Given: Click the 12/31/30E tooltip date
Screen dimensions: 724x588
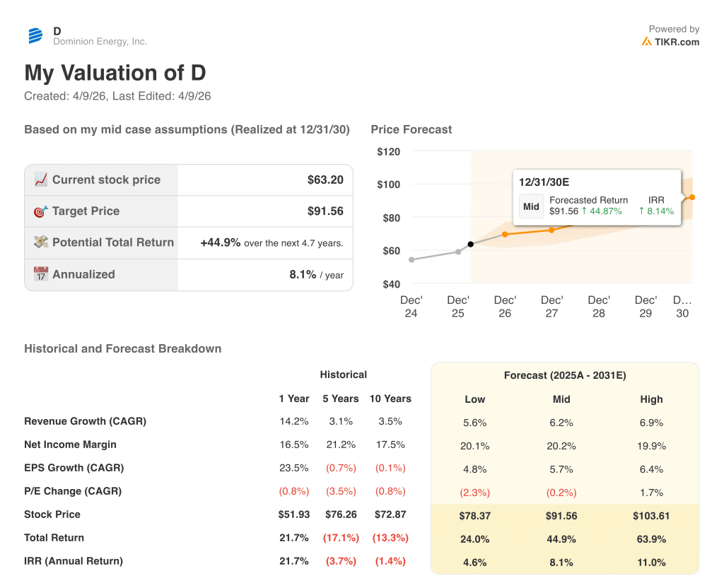Looking at the screenshot, I should (x=544, y=182).
